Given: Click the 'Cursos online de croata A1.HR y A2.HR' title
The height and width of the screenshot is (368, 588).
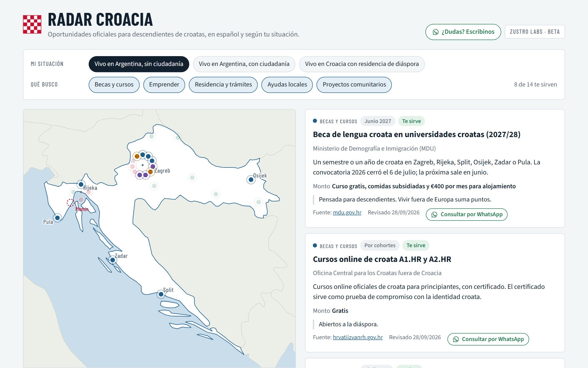Looking at the screenshot, I should coord(382,259).
